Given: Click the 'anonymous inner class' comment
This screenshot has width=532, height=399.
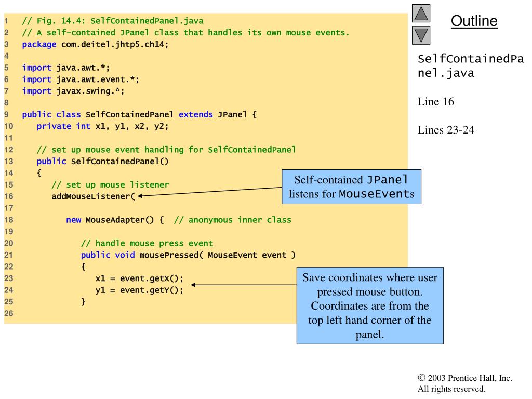Looking at the screenshot, I should tap(232, 220).
